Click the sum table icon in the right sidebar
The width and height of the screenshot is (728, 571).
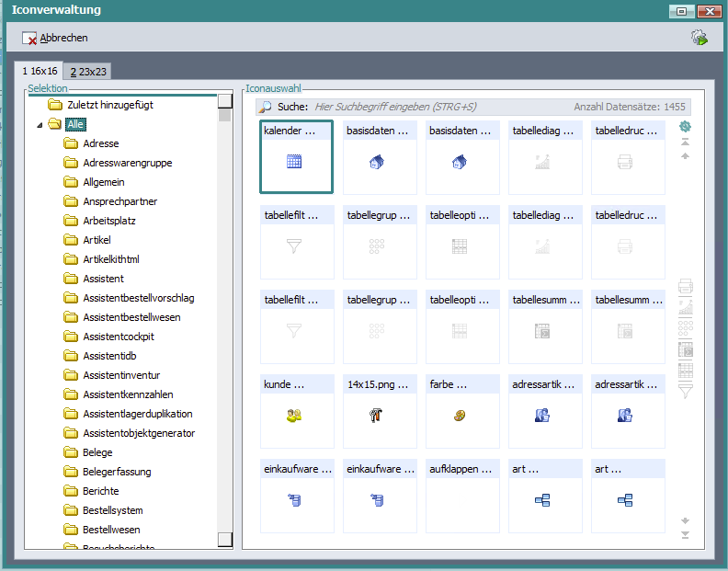point(685,349)
